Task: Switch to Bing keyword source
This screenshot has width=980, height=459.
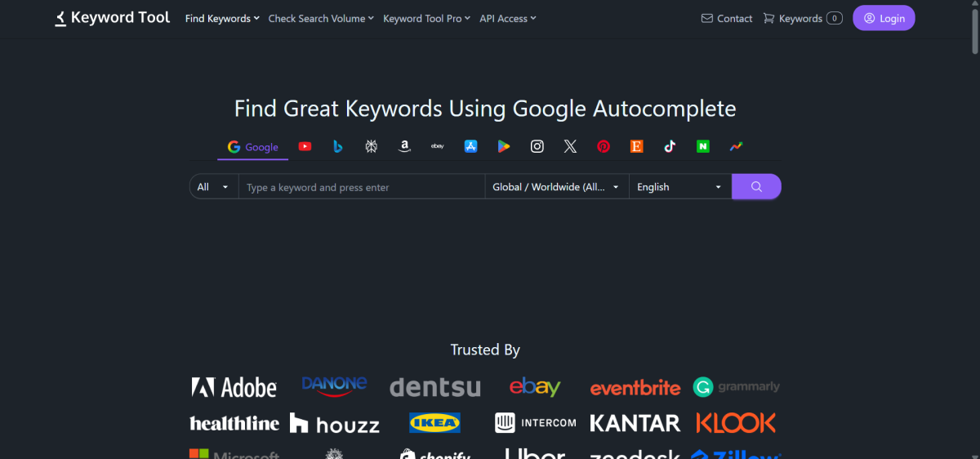Action: tap(337, 146)
